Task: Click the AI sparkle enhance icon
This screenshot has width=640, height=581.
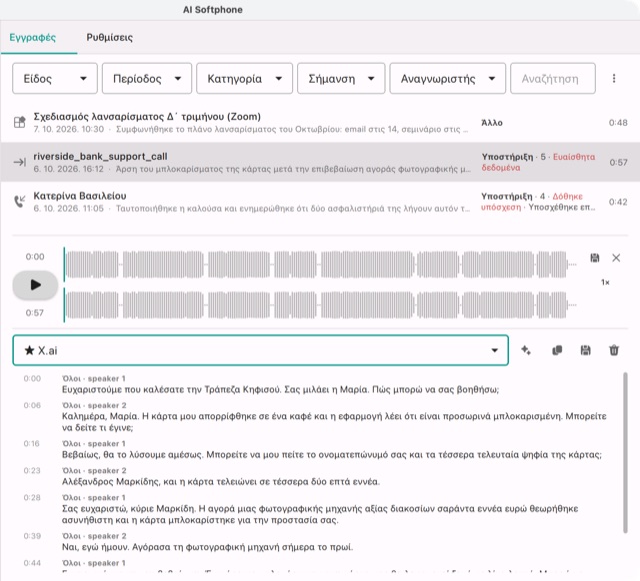Action: click(x=526, y=350)
